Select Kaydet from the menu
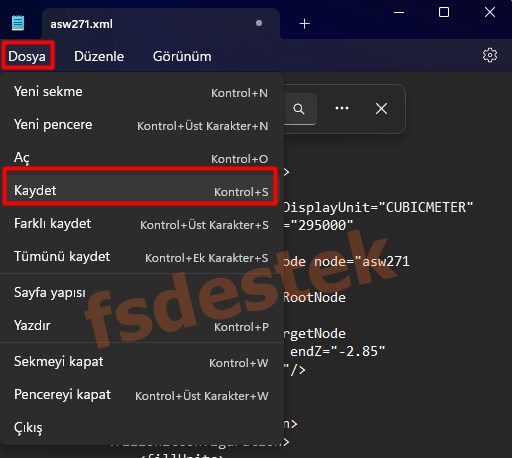The width and height of the screenshot is (512, 458). click(140, 190)
